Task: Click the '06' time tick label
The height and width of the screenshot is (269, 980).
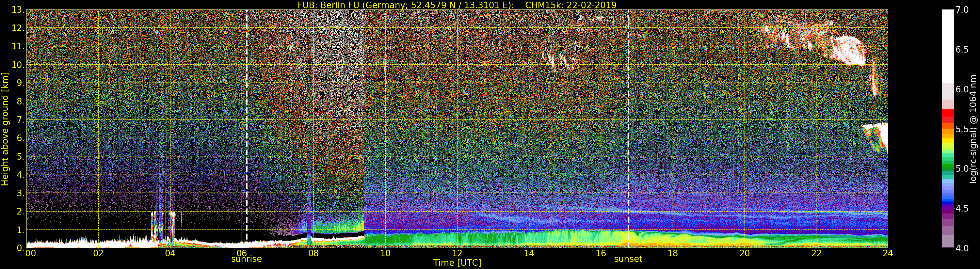Action: (x=242, y=253)
